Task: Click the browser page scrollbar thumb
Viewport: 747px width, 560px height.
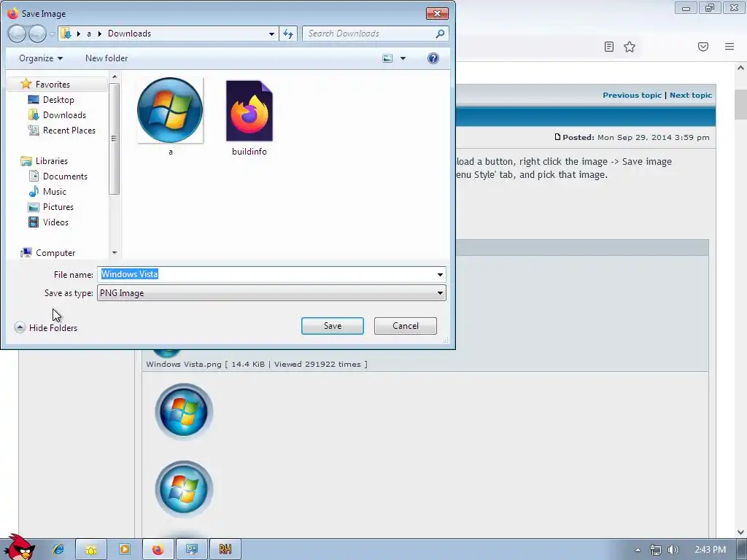Action: [741, 104]
